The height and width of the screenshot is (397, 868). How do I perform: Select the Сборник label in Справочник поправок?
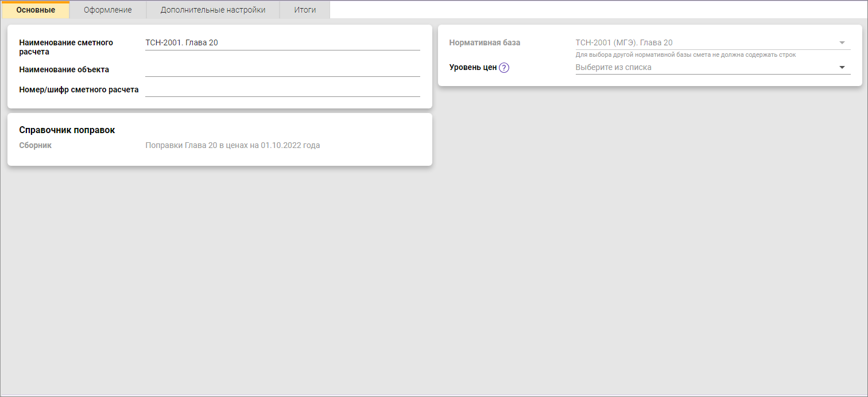tap(36, 145)
